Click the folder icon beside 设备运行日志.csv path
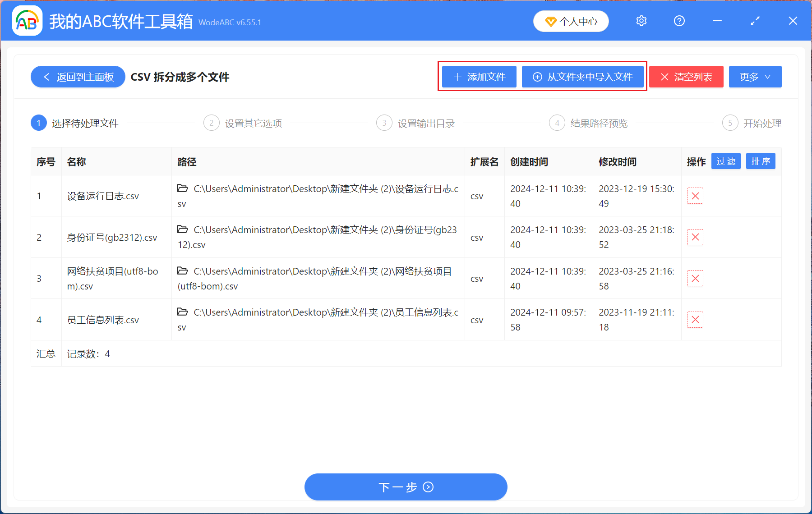 tap(183, 188)
